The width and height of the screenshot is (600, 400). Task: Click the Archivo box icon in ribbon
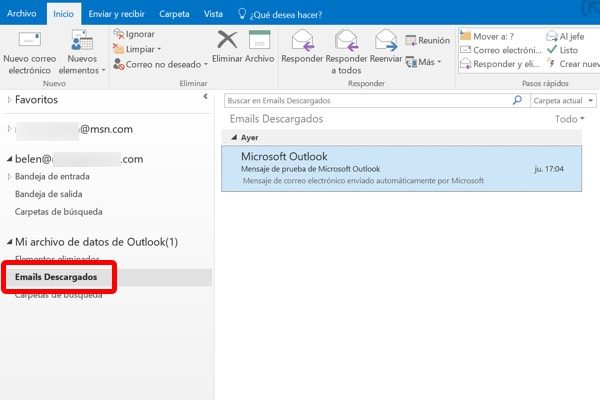coord(259,40)
